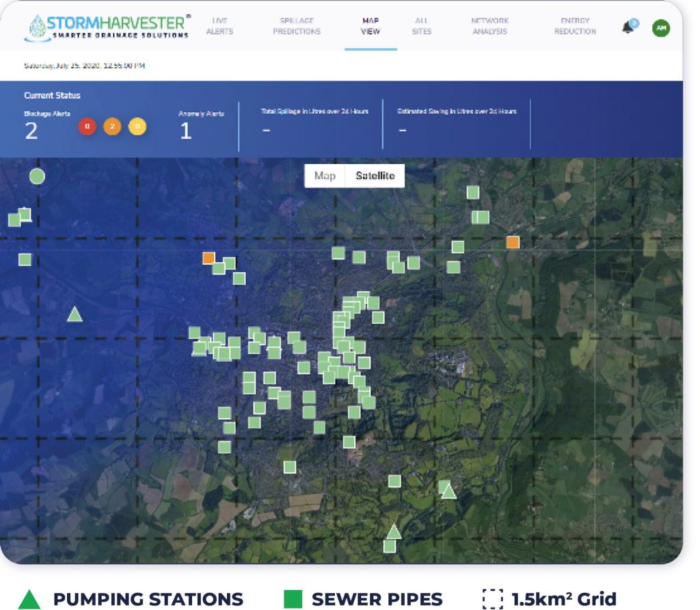Switch the map to Satellite view
The width and height of the screenshot is (700, 610).
[x=375, y=176]
